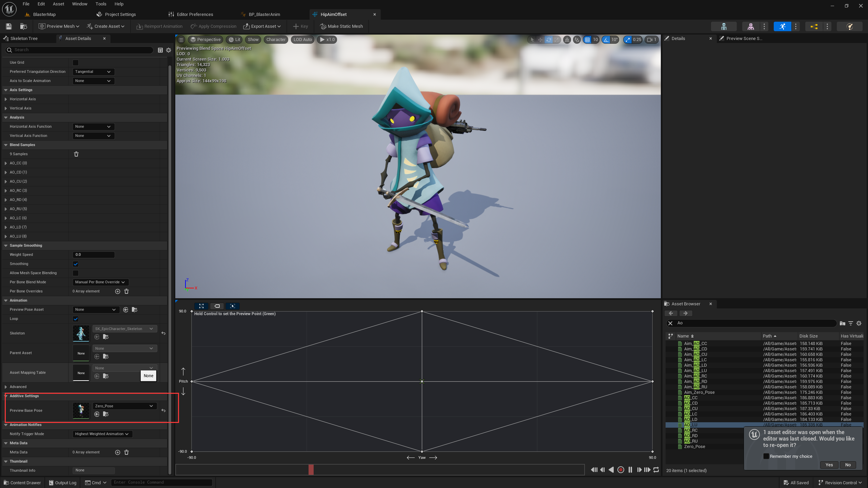Open viewport options hamburger menu
The height and width of the screenshot is (488, 868).
coord(181,40)
